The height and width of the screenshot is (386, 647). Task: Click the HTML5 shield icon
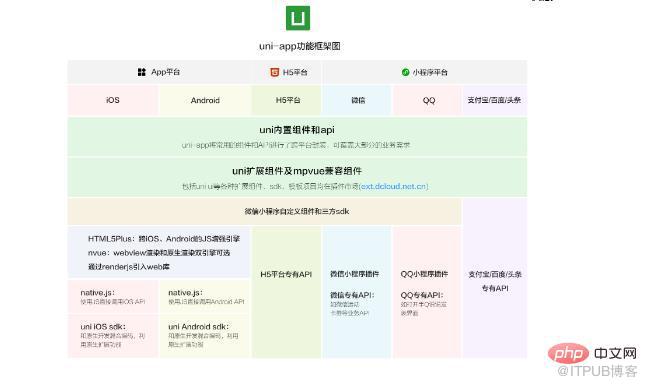[274, 72]
